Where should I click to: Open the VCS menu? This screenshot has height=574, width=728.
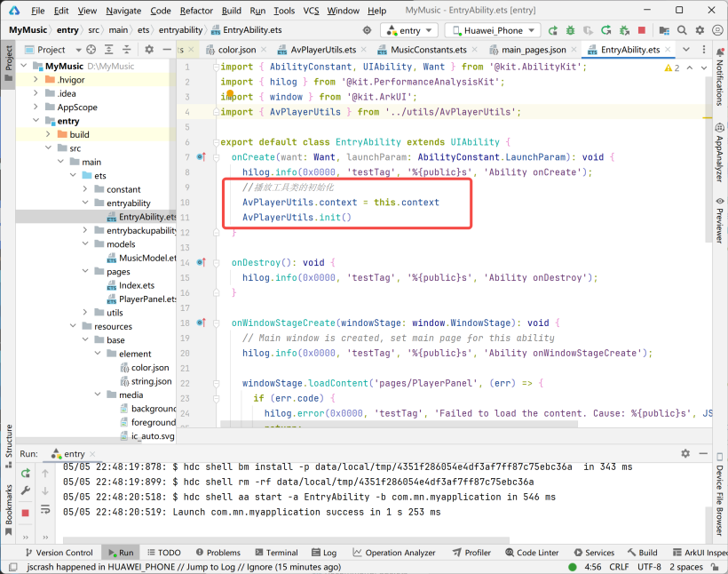click(x=311, y=11)
